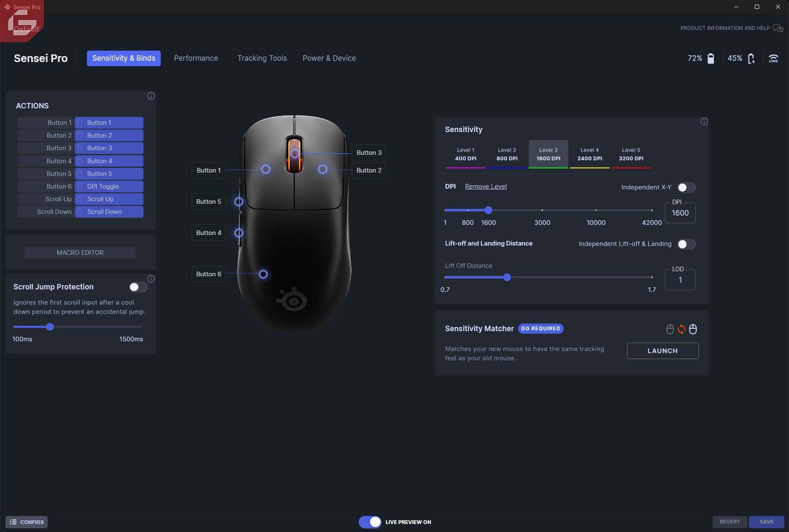Image resolution: width=789 pixels, height=532 pixels.
Task: Click the Lift Off Distance slider handle
Action: [507, 277]
